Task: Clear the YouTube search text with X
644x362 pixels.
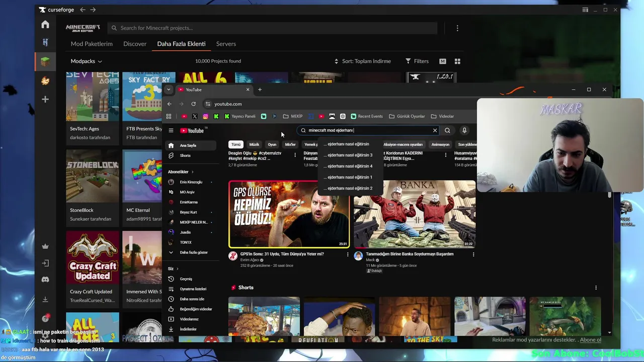Action: click(435, 130)
